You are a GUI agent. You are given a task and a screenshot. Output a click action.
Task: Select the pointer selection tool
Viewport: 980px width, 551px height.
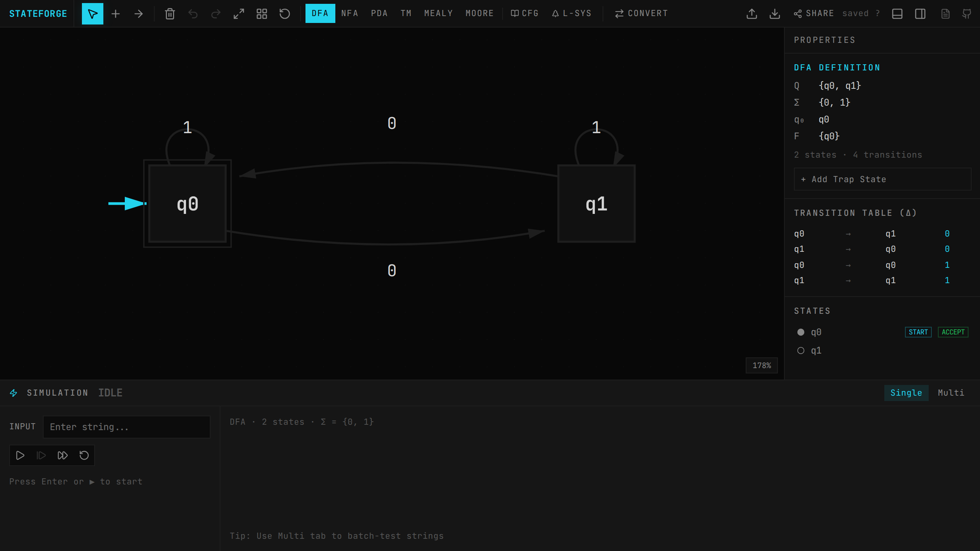[92, 13]
